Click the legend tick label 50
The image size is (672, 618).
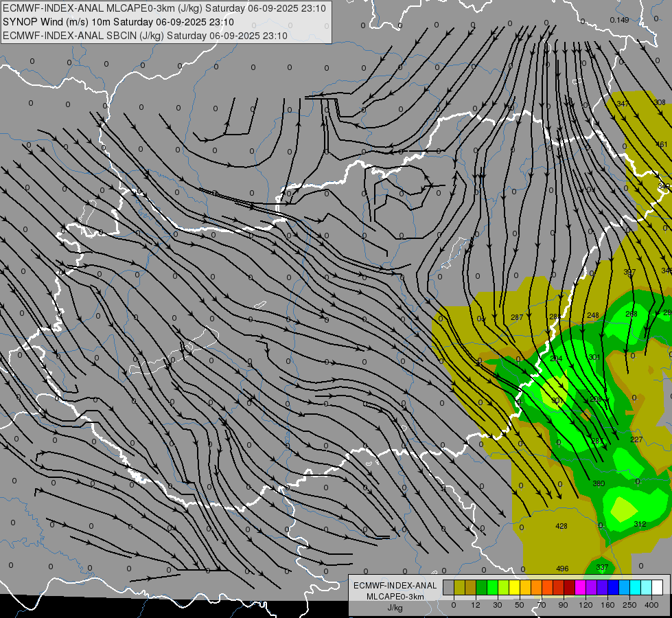[x=520, y=606]
